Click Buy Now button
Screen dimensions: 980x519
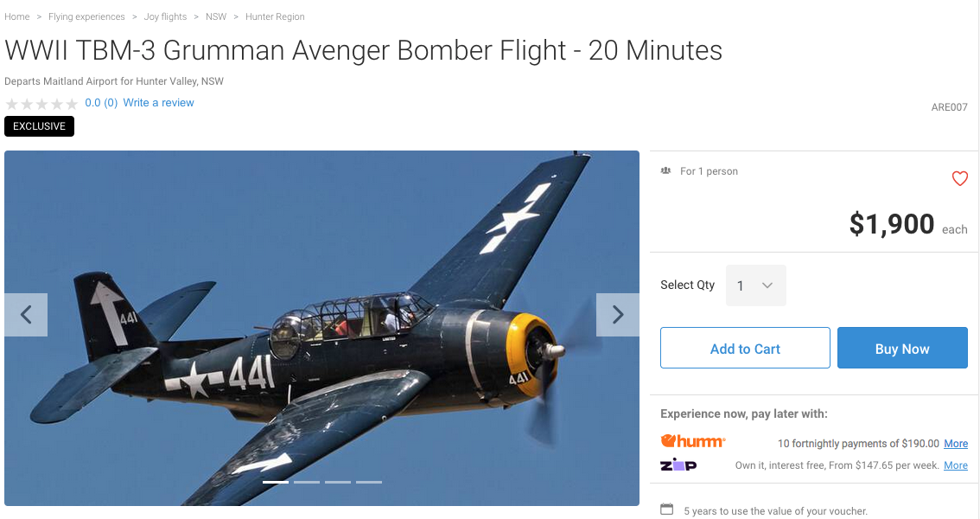pyautogui.click(x=902, y=349)
